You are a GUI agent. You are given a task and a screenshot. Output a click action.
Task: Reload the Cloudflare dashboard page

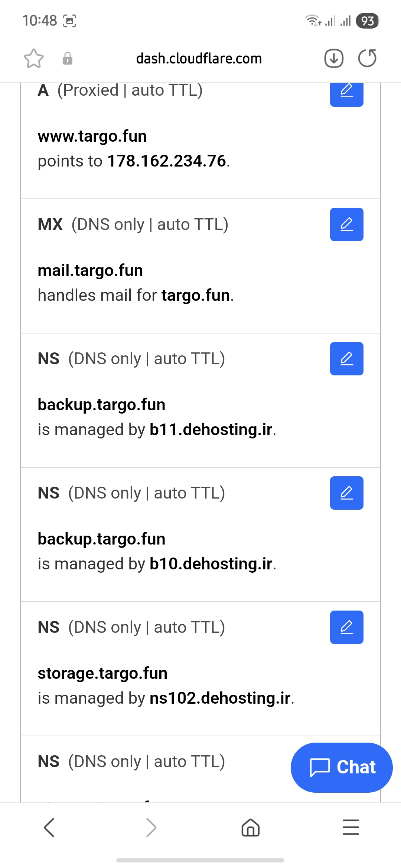[x=367, y=58]
